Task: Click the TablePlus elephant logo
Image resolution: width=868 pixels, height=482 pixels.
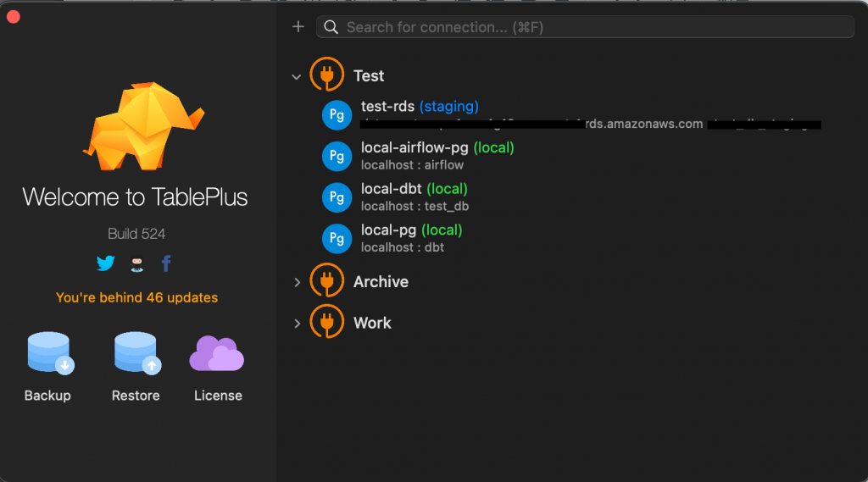Action: point(143,126)
